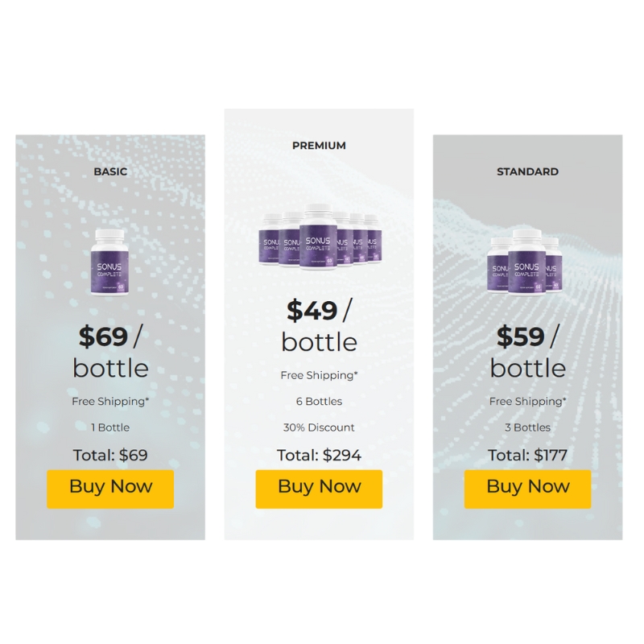Click Free Shipping text in Premium card
Viewport: 644px width, 644px height.
pos(319,375)
